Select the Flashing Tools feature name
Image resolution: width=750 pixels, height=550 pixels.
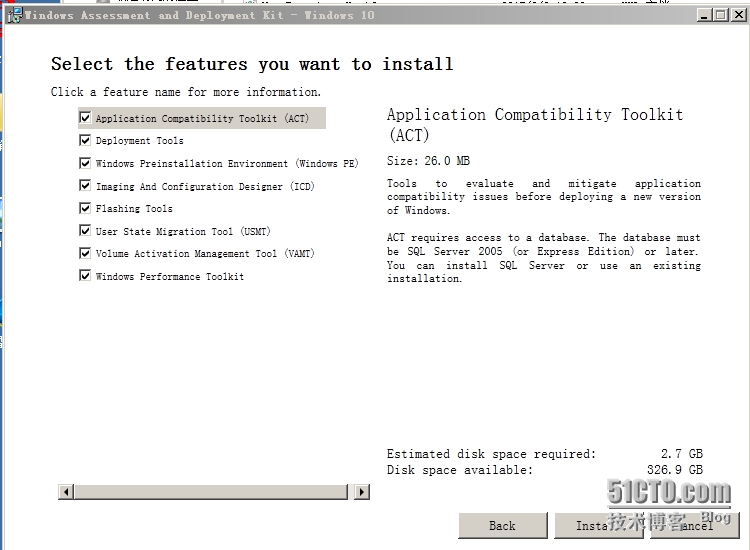[134, 209]
